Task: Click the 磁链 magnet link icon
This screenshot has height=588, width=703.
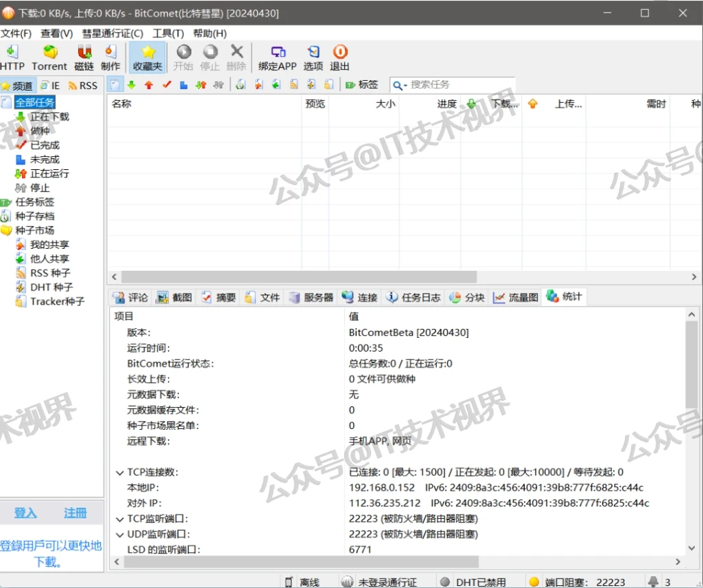Action: [x=84, y=57]
